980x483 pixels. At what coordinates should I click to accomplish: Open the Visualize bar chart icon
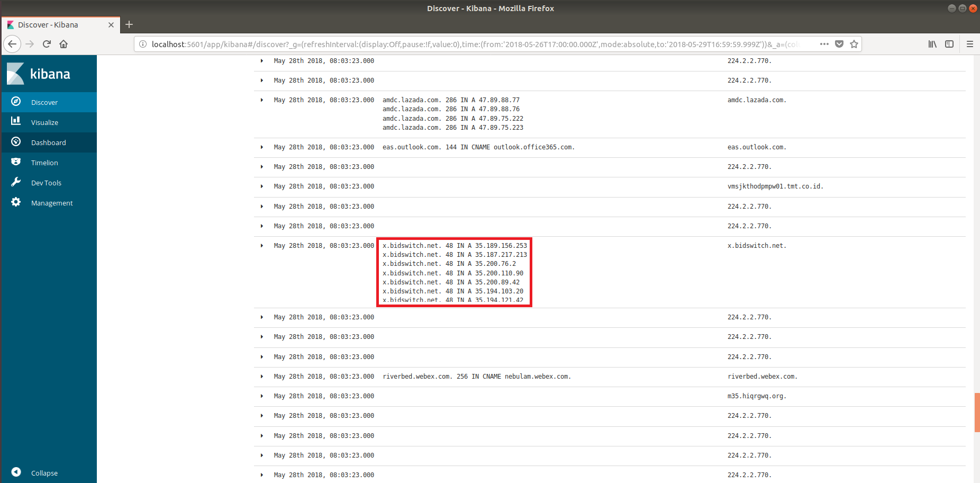(x=16, y=121)
